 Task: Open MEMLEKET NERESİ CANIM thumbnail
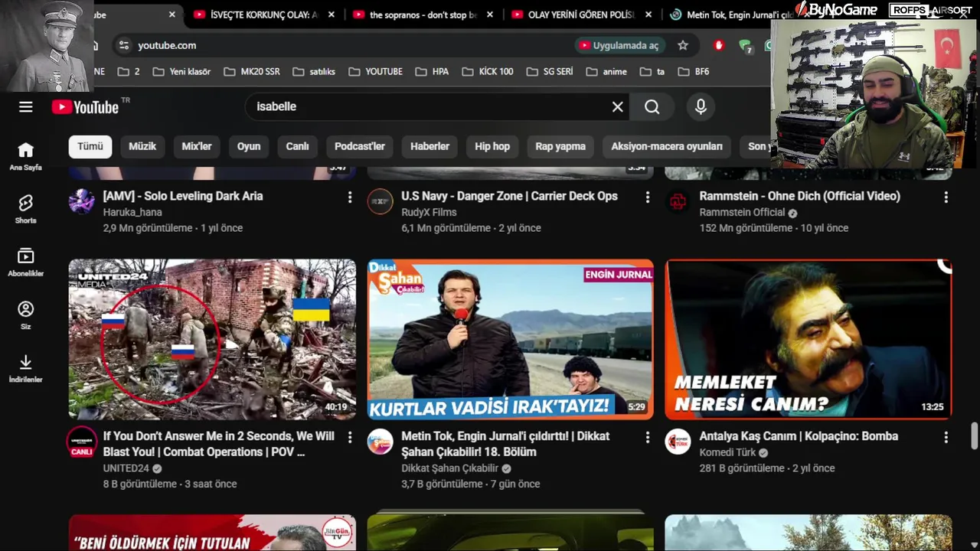click(x=808, y=339)
